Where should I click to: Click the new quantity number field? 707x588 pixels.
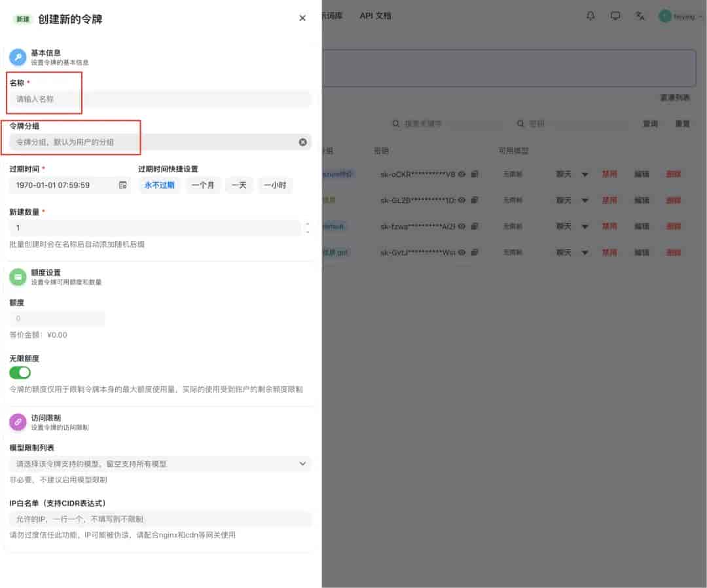156,228
